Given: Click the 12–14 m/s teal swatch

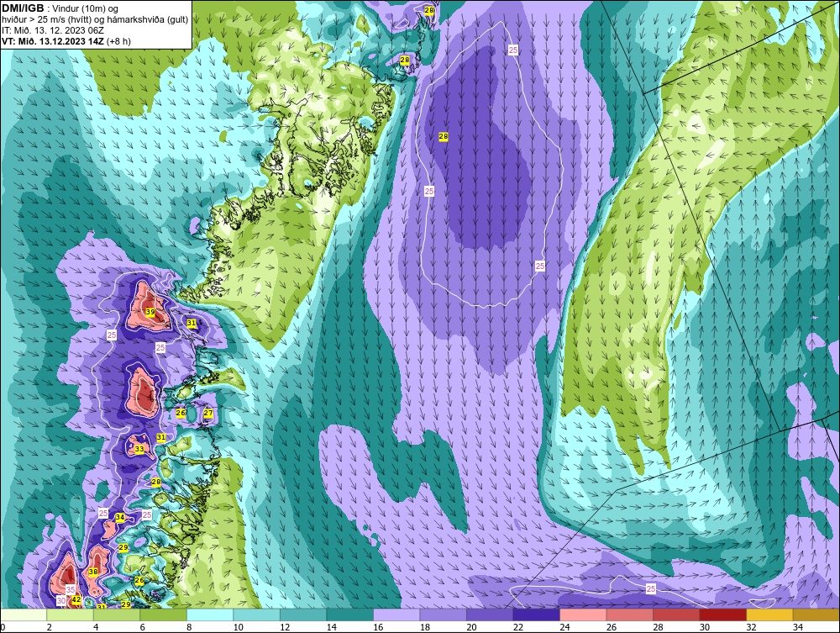Looking at the screenshot, I should coord(303,615).
